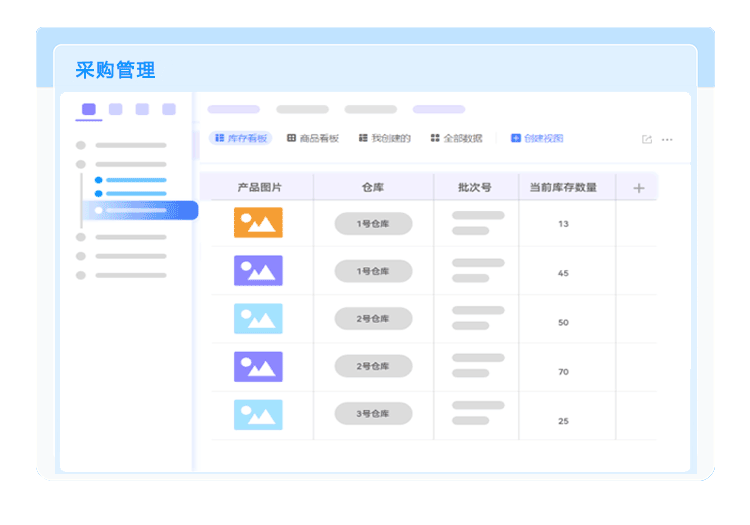Click the 批次号 column header
This screenshot has width=750, height=525.
point(474,188)
